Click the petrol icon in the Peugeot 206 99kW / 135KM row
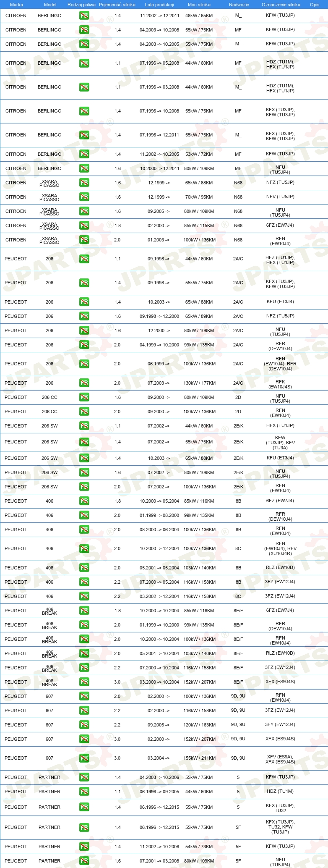The width and height of the screenshot is (328, 868). pos(84,345)
